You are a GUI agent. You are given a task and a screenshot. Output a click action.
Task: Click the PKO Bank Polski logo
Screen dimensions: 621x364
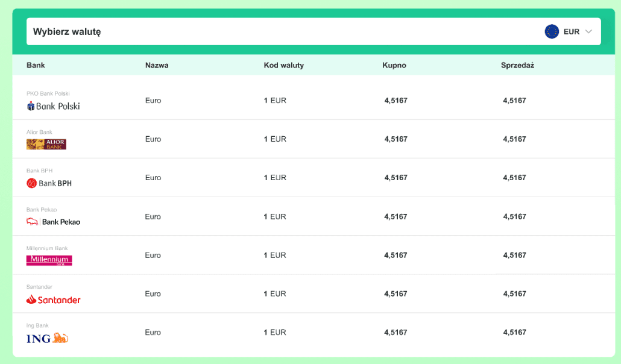[53, 106]
